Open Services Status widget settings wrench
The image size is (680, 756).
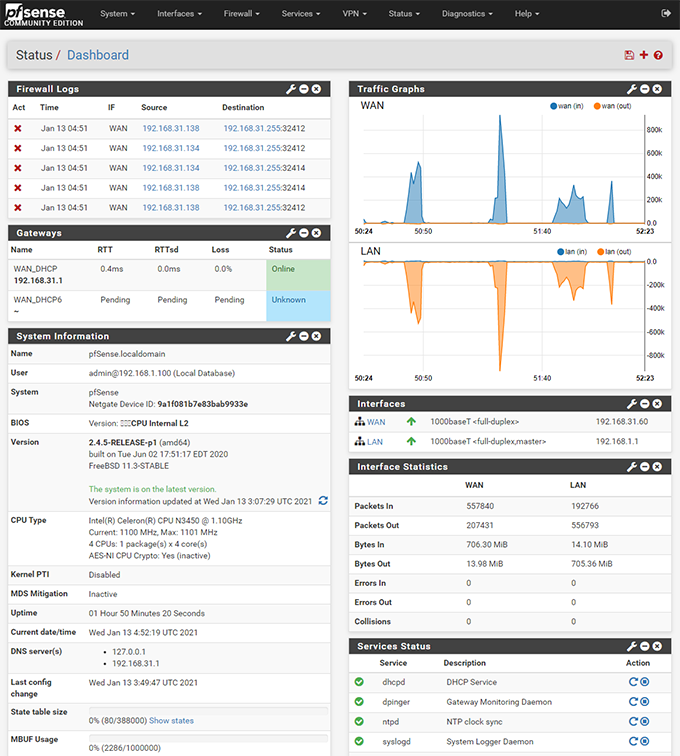click(x=632, y=646)
